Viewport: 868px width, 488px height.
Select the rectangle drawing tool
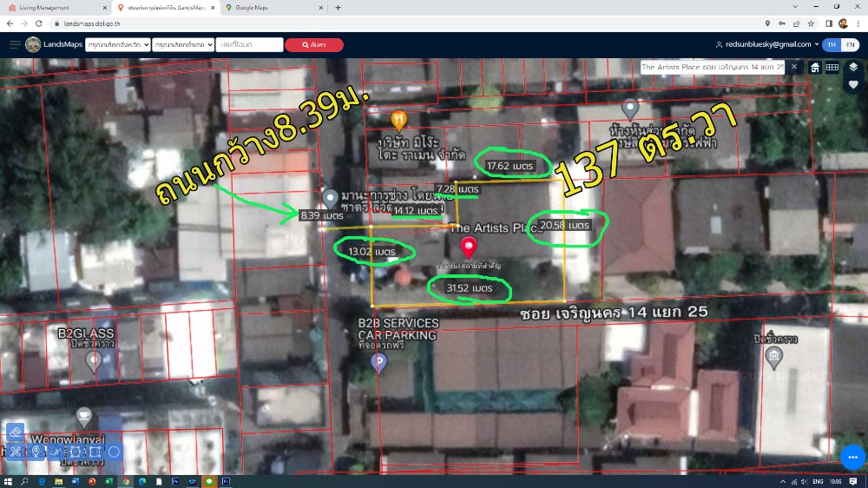coord(95,452)
